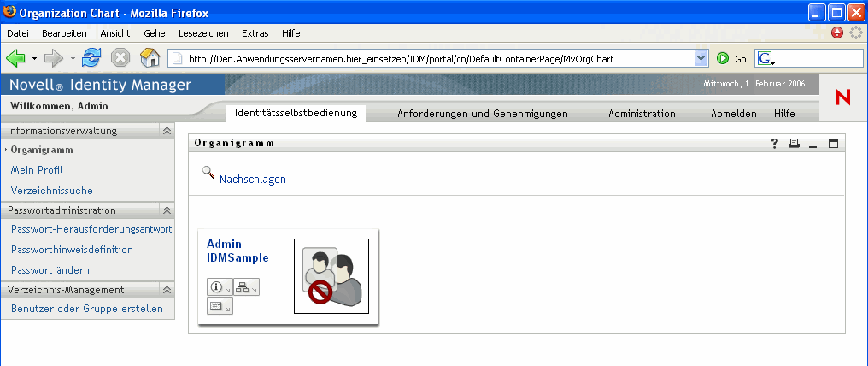The image size is (868, 366).
Task: Click the Novell Identity Manager header title
Action: (x=100, y=85)
